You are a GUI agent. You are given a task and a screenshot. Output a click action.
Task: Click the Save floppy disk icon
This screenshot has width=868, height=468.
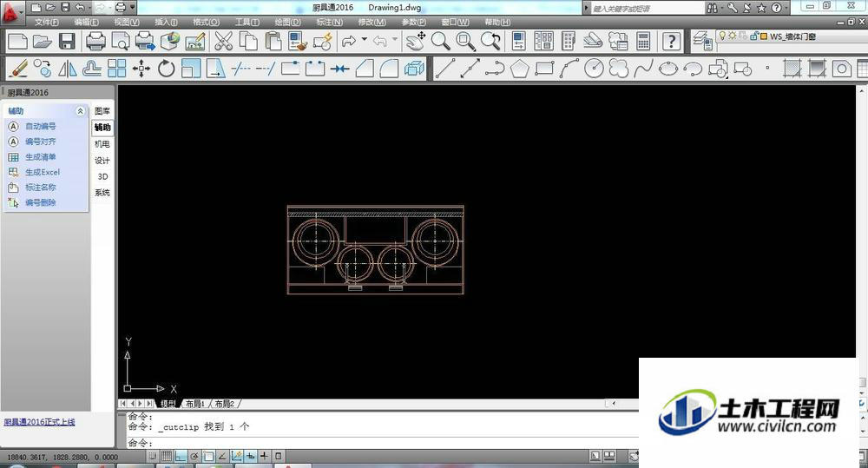coord(67,41)
